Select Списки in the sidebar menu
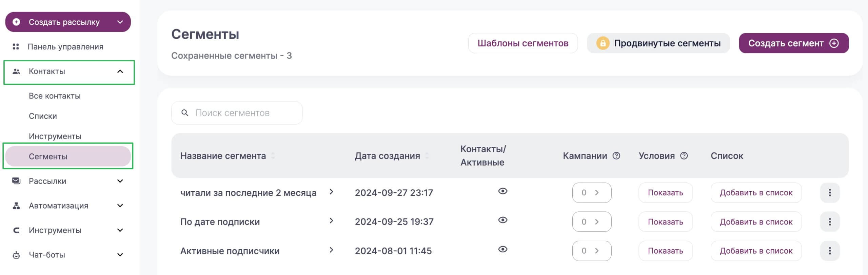Viewport: 868px width, 275px height. (x=43, y=116)
